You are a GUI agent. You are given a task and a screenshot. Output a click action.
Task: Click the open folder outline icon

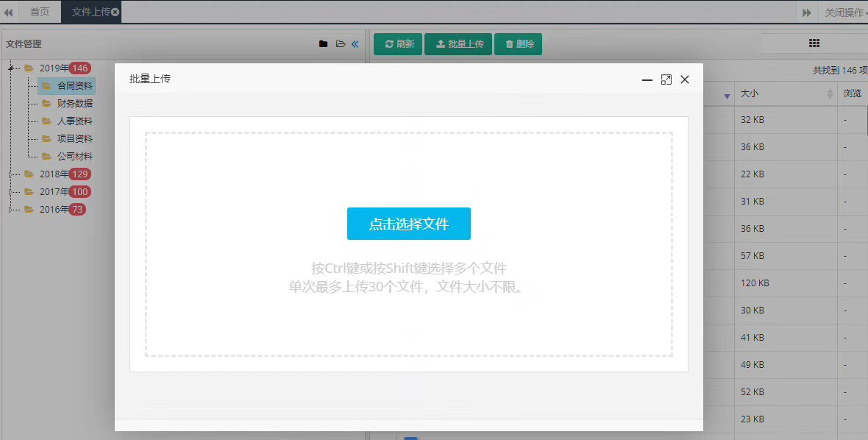point(340,44)
